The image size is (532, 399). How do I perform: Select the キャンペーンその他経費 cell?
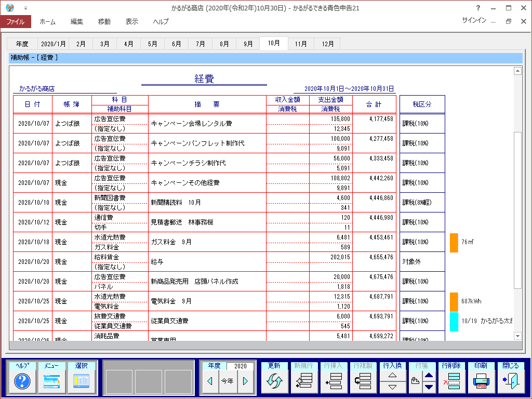(207, 182)
